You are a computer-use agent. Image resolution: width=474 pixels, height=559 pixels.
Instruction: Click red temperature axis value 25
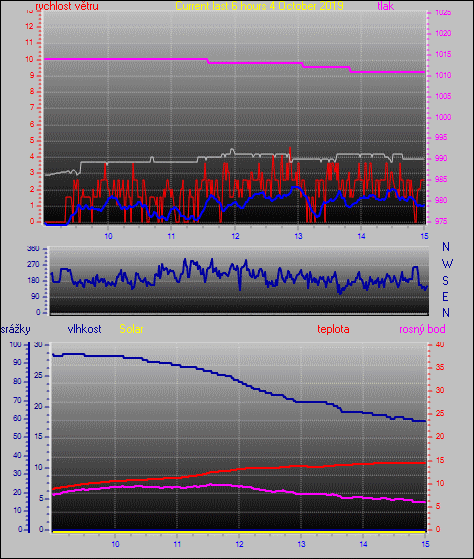[440, 414]
